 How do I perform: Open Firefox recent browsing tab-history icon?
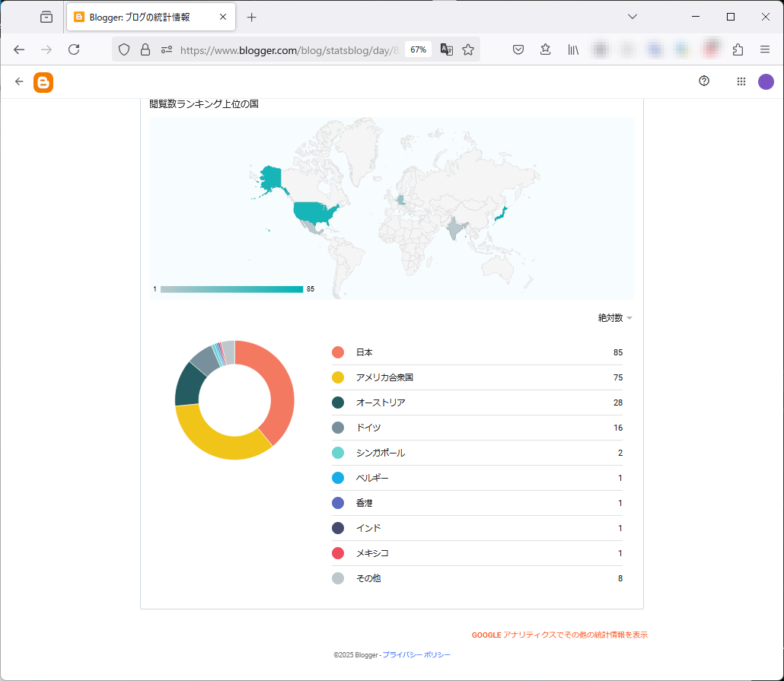tap(46, 17)
